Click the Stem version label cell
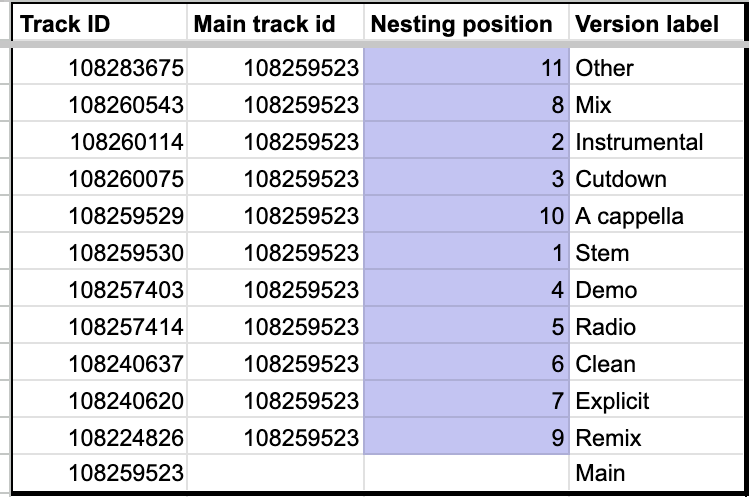The image size is (749, 497). [656, 251]
